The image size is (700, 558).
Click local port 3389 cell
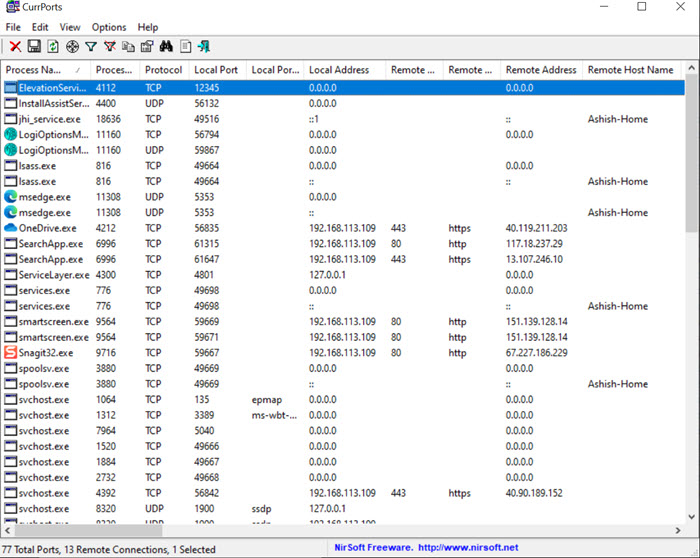coord(204,415)
